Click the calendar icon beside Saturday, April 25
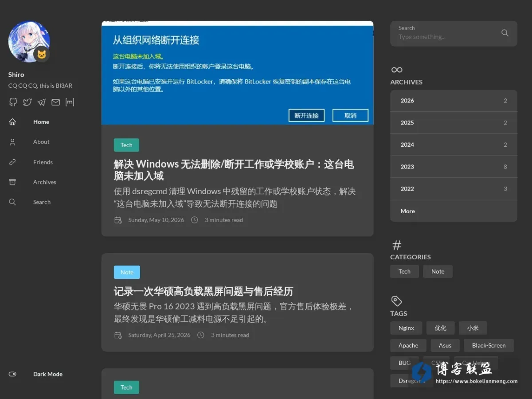This screenshot has height=399, width=532. [x=118, y=335]
